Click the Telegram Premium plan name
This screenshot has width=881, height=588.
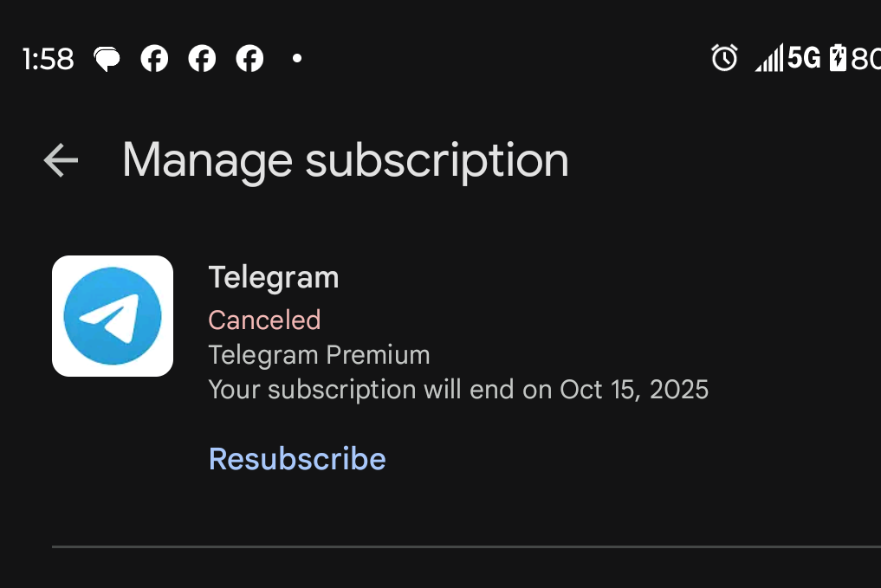319,355
